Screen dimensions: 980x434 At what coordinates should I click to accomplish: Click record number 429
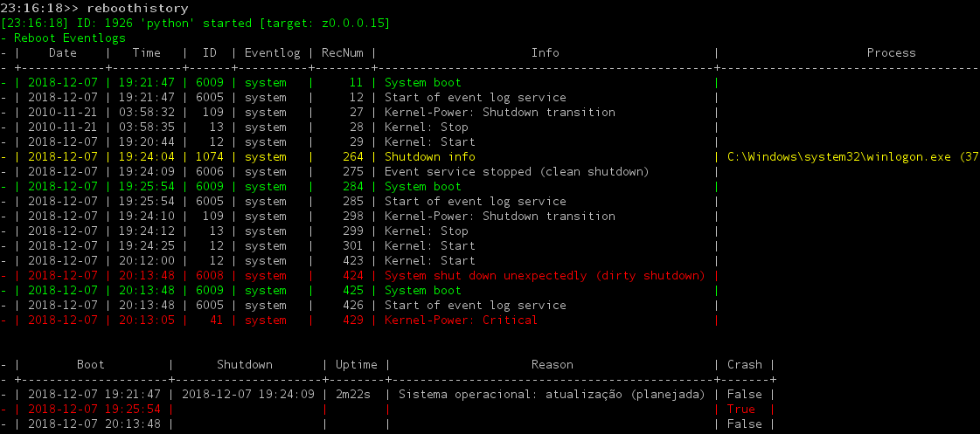click(352, 320)
